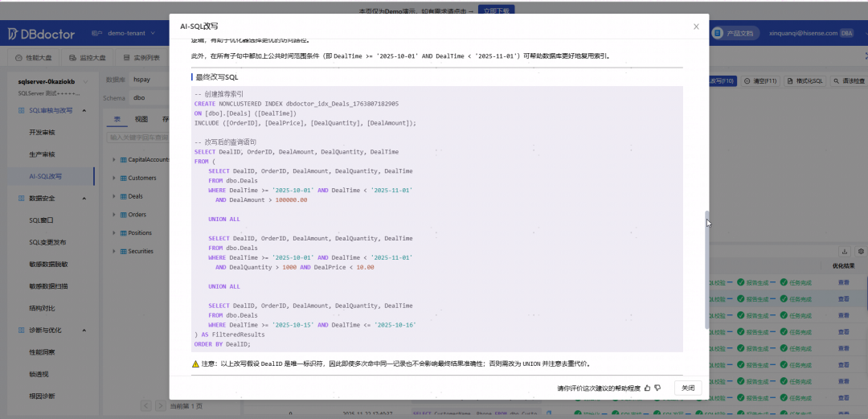Image resolution: width=868 pixels, height=419 pixels.
Task: Open the 锁透视 menu item
Action: click(39, 375)
